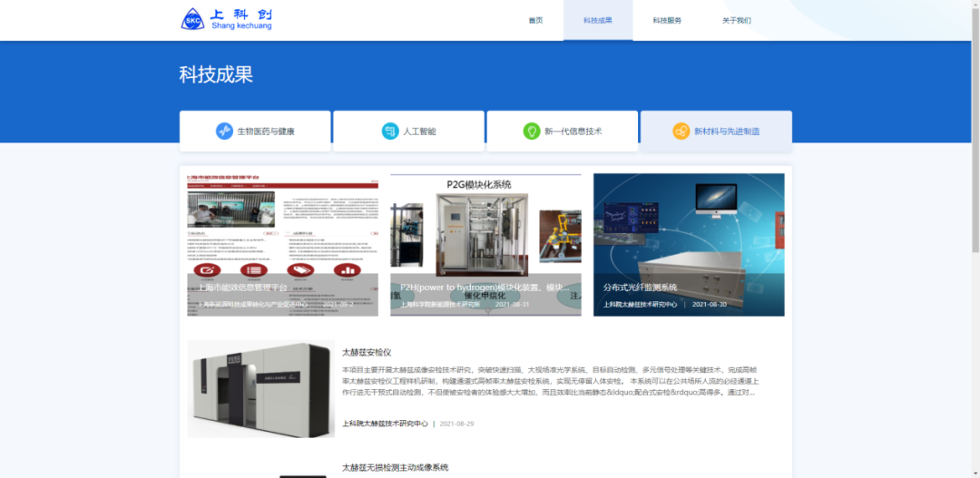Open the 太赫兹无损检测主动成像系统 title
Screen dimensions: 980x478
[x=395, y=467]
